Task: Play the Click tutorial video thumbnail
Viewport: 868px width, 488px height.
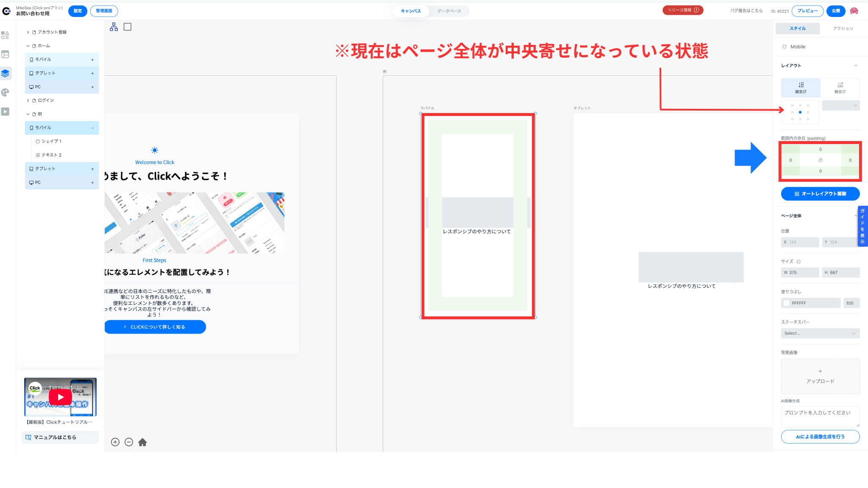Action: point(60,397)
